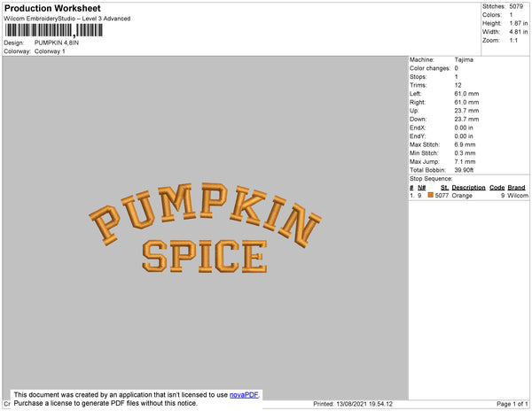Select the Max Stitch value 6.9 mm
The image size is (532, 411).
click(x=465, y=144)
